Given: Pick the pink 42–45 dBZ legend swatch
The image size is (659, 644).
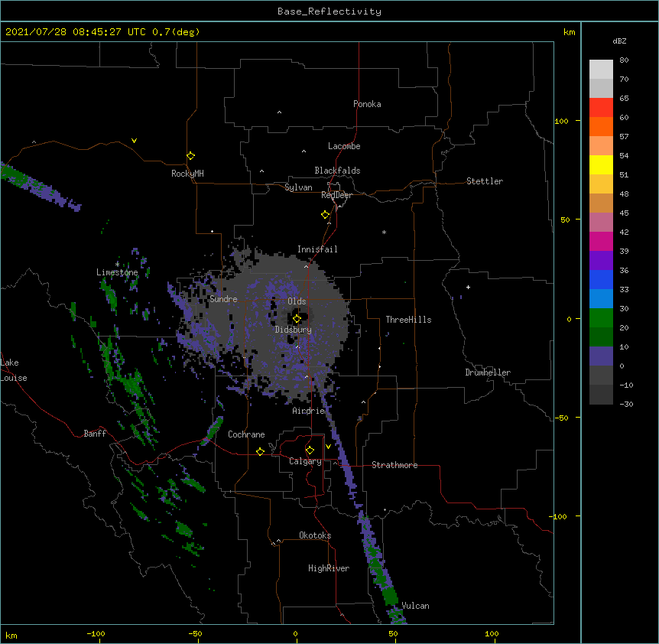Looking at the screenshot, I should point(601,223).
